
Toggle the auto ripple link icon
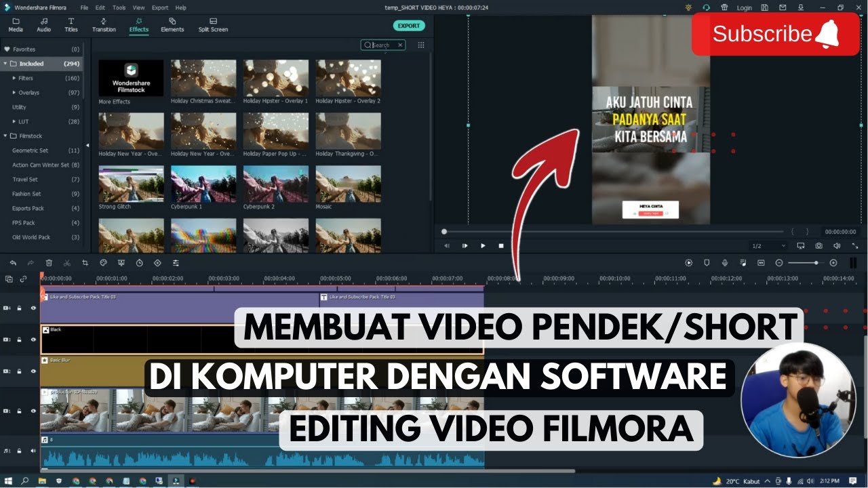23,279
